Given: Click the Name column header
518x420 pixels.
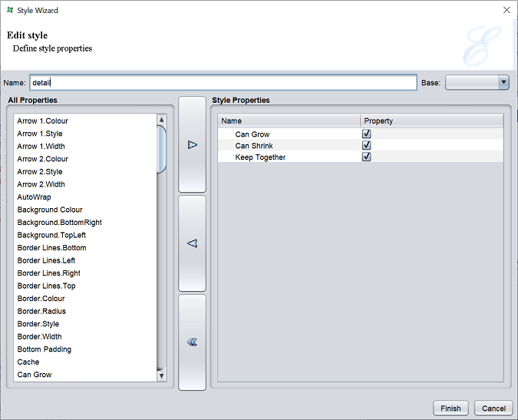Looking at the screenshot, I should [x=289, y=121].
